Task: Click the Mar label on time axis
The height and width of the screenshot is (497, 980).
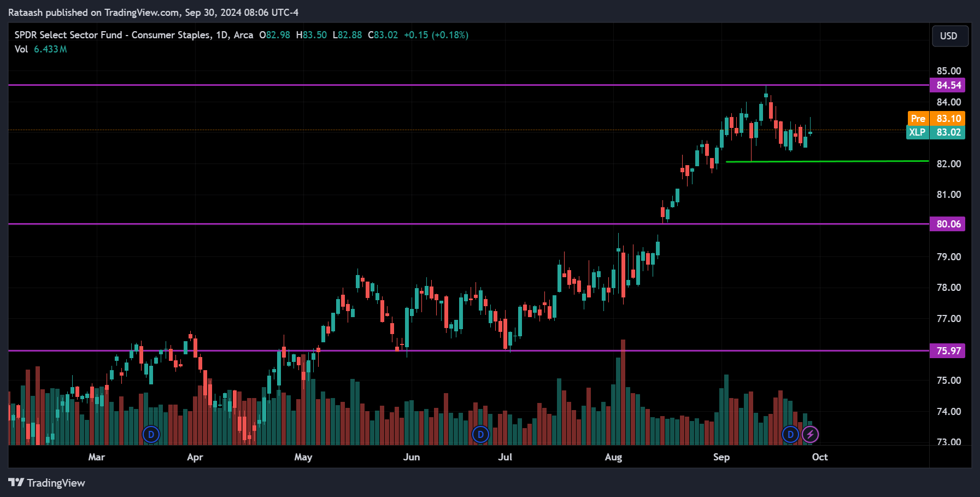Action: (97, 457)
